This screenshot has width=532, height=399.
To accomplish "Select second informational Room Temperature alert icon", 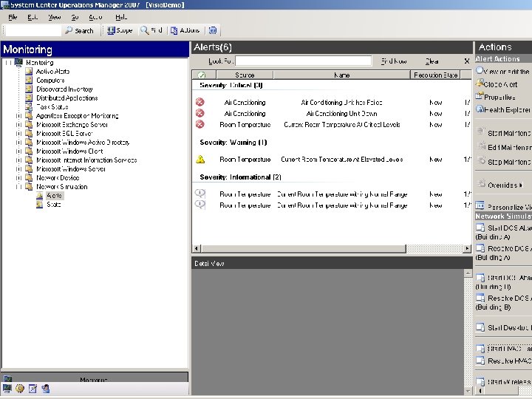I will (x=200, y=205).
